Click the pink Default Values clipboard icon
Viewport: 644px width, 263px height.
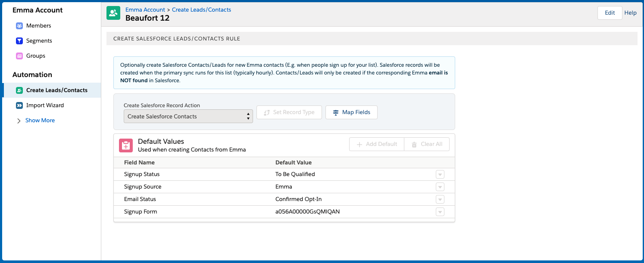[x=125, y=145]
